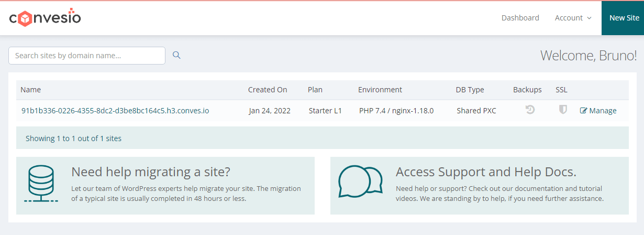644x235 pixels.
Task: Open Access Support and Help Docs heading
Action: pos(486,172)
